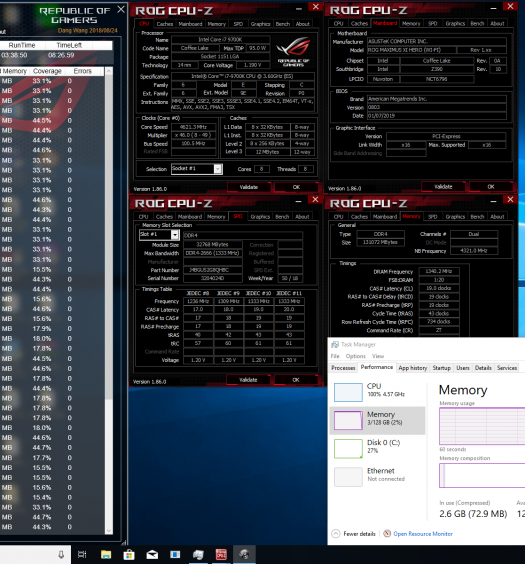This screenshot has height=564, width=525.
Task: Click the Cortana microphone icon
Action: tap(61, 555)
